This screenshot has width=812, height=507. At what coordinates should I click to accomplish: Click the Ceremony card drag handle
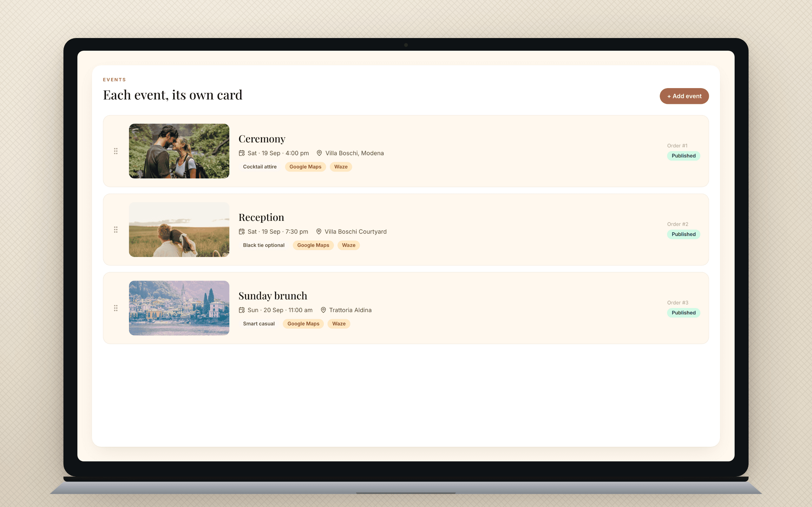pos(116,151)
